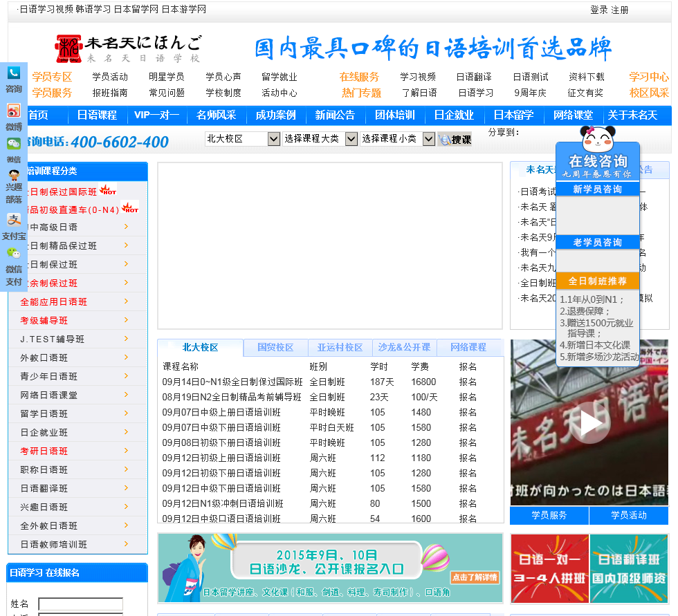
Task: Open 日语课程 in the blue navigation bar
Action: [97, 115]
